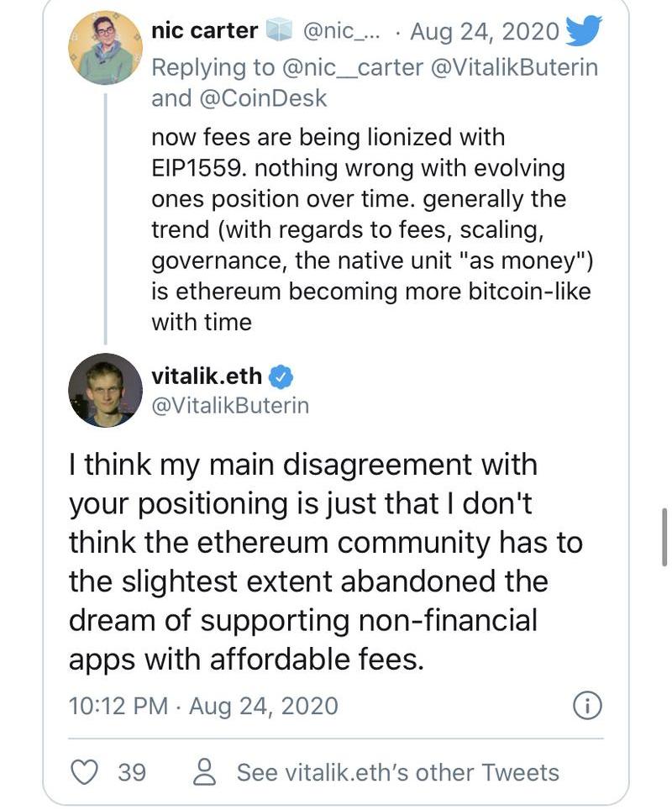Open the tweet info icon
The height and width of the screenshot is (810, 672).
point(587,706)
